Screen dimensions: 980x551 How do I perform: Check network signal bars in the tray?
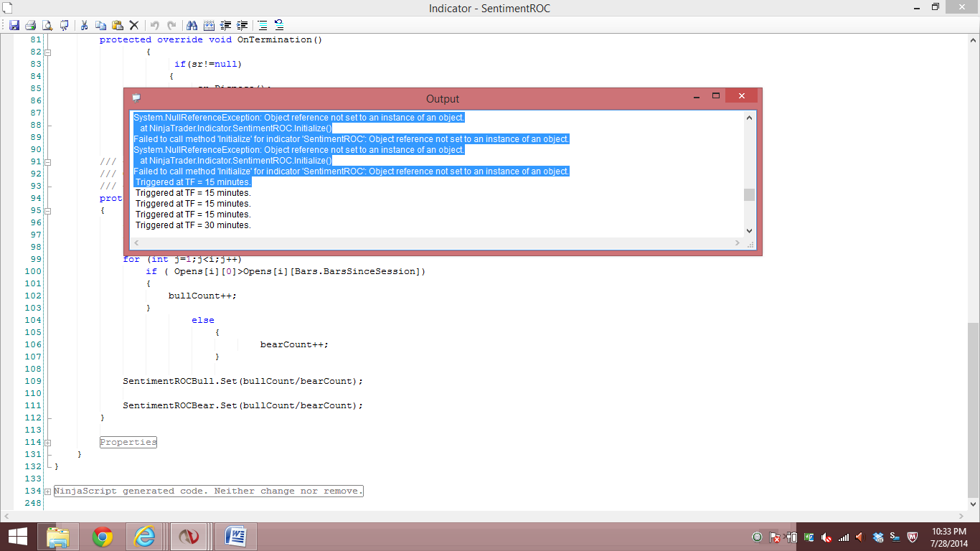pyautogui.click(x=844, y=537)
